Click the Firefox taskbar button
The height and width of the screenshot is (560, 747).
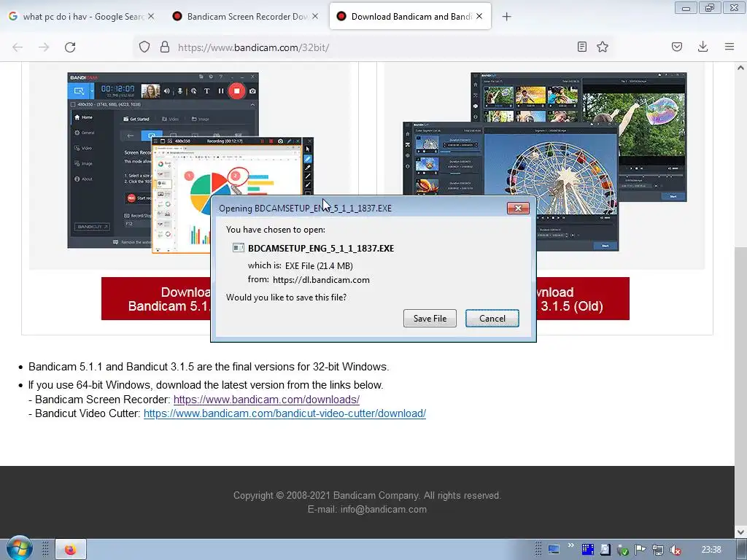pos(71,550)
